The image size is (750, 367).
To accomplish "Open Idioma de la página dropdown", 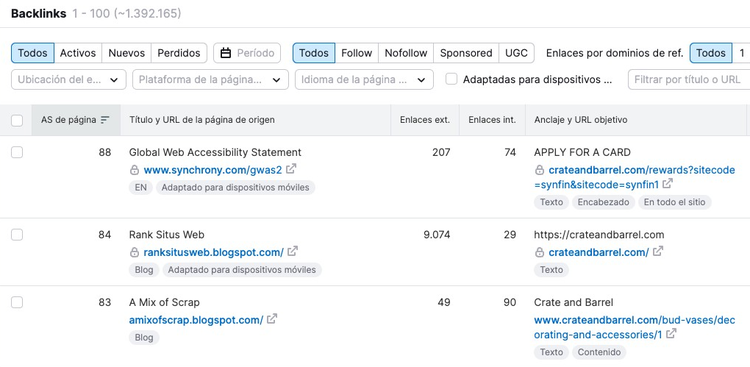I will (x=364, y=79).
